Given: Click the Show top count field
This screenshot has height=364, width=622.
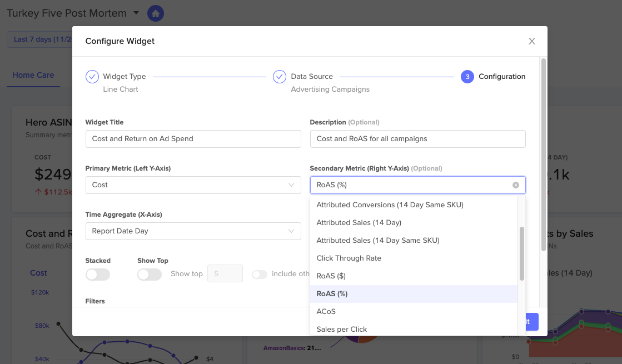Looking at the screenshot, I should (x=225, y=273).
